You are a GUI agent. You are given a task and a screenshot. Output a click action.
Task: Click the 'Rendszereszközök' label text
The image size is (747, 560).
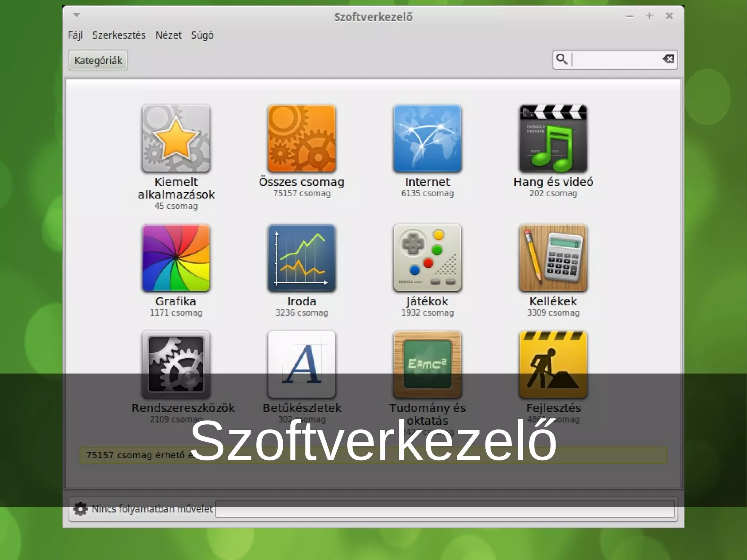coord(183,408)
